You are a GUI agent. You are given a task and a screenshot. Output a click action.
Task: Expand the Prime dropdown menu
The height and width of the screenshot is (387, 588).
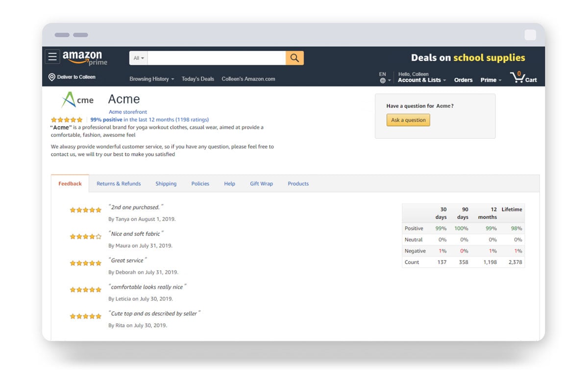(x=491, y=80)
